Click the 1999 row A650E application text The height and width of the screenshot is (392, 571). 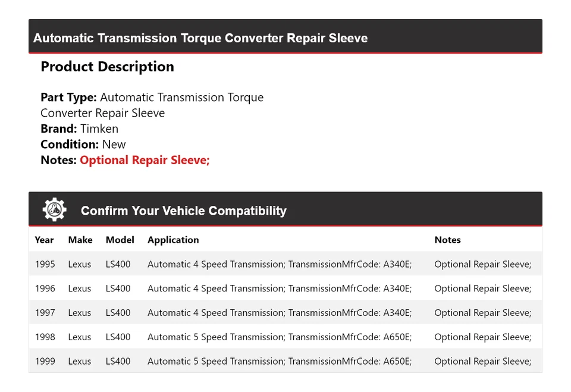[x=280, y=361]
